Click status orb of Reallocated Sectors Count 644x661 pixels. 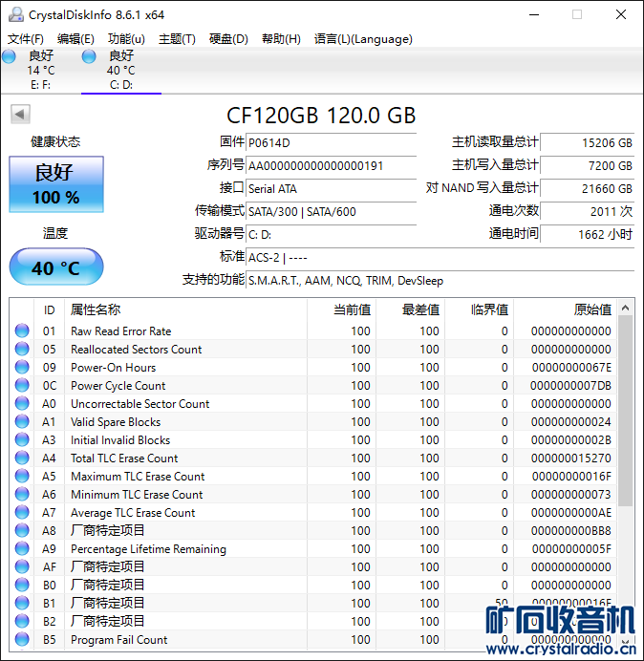pyautogui.click(x=22, y=349)
